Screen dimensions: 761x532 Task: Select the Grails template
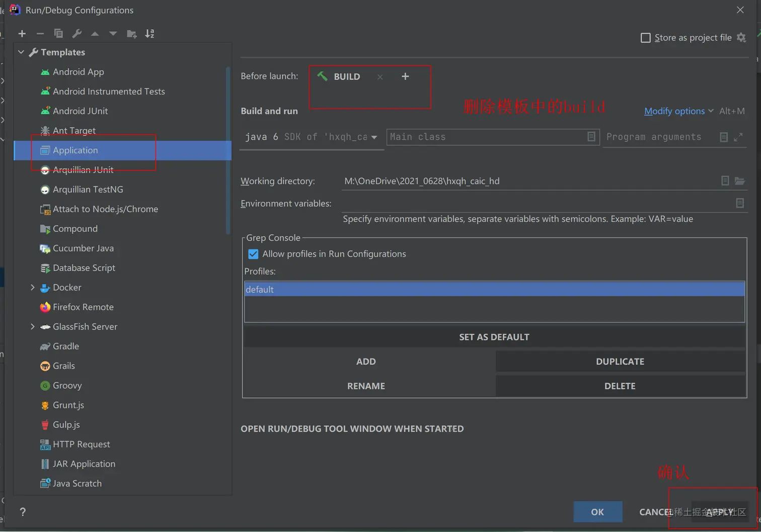[63, 366]
